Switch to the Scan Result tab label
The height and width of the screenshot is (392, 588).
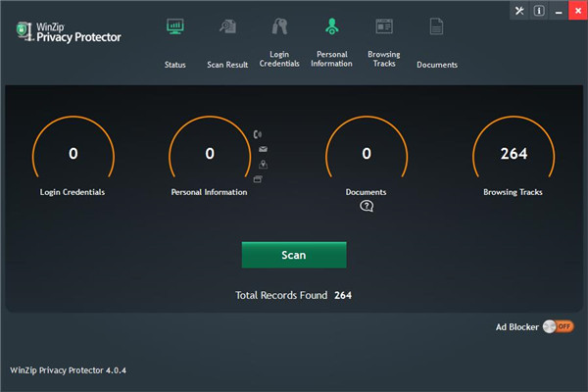click(x=227, y=65)
